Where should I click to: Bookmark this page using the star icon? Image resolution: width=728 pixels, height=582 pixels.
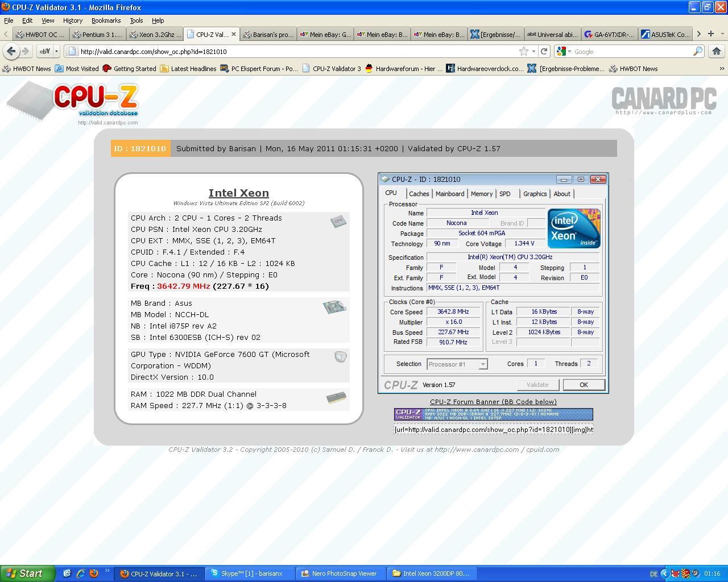pyautogui.click(x=524, y=51)
